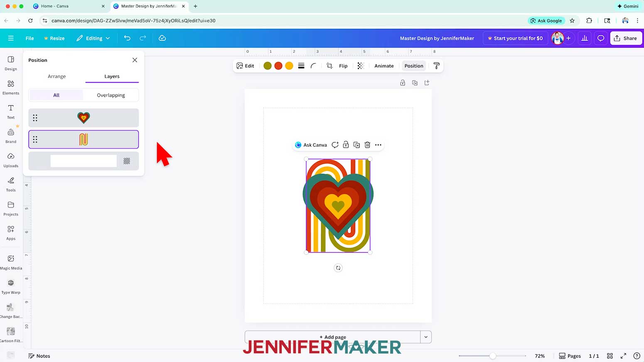Screen dimensions: 644x362
Task: Duplicate the page with the page copy icon
Action: [415, 83]
